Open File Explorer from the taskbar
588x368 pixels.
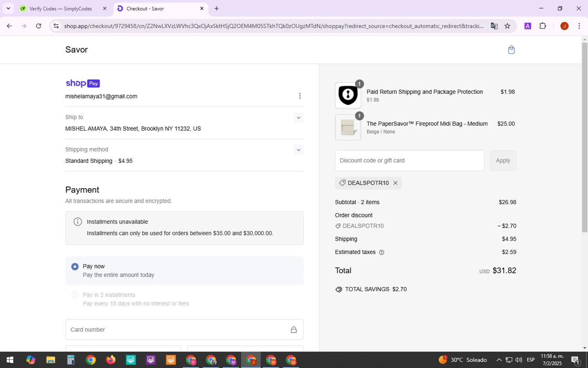[x=51, y=360]
